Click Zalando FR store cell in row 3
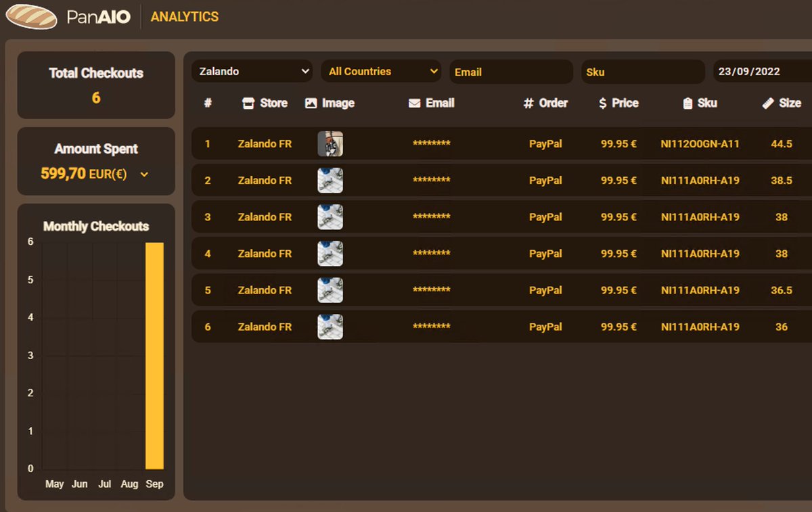This screenshot has width=812, height=512. pyautogui.click(x=265, y=217)
